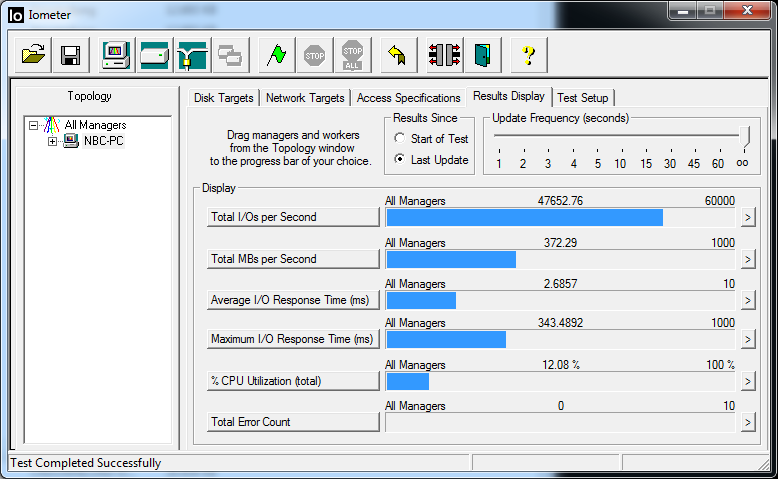Click Test Completed Successfully status text
This screenshot has width=778, height=479.
[x=85, y=463]
